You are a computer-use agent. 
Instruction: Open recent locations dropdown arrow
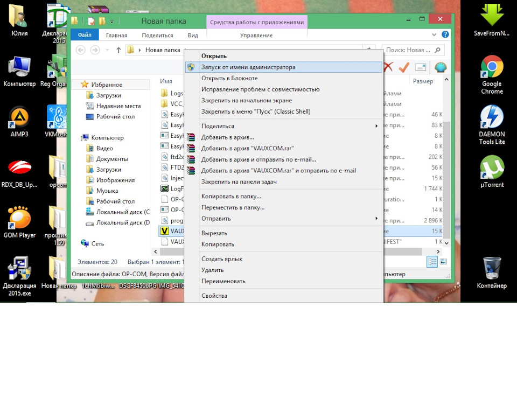107,50
